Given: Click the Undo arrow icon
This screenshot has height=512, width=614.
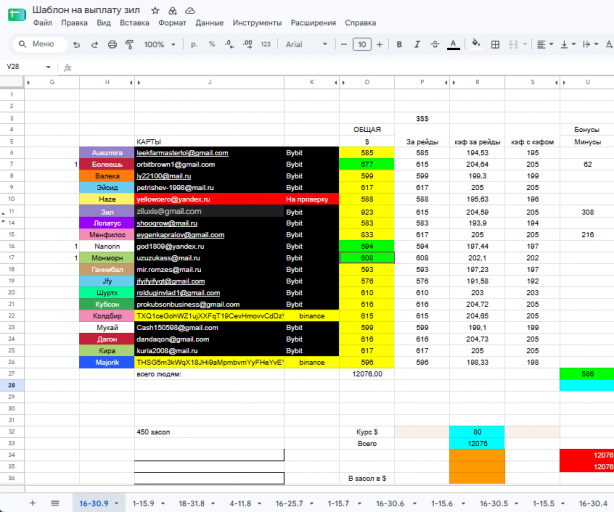Looking at the screenshot, I should 77,45.
